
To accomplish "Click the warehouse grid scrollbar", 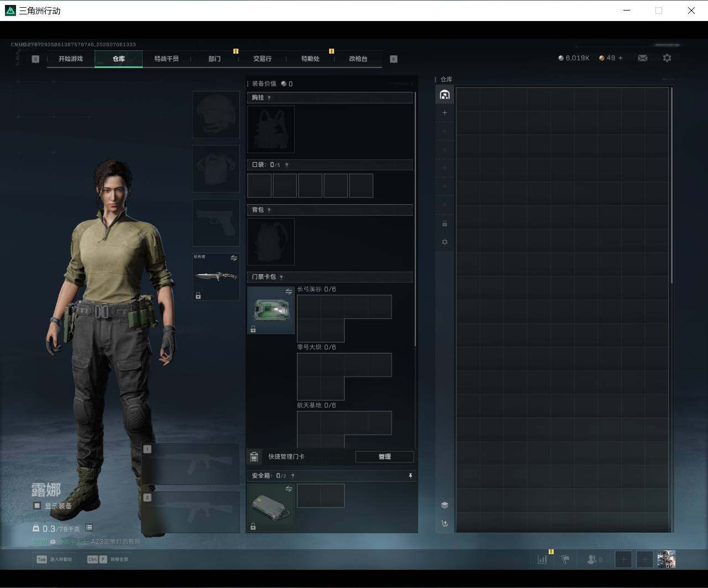I will (x=671, y=185).
